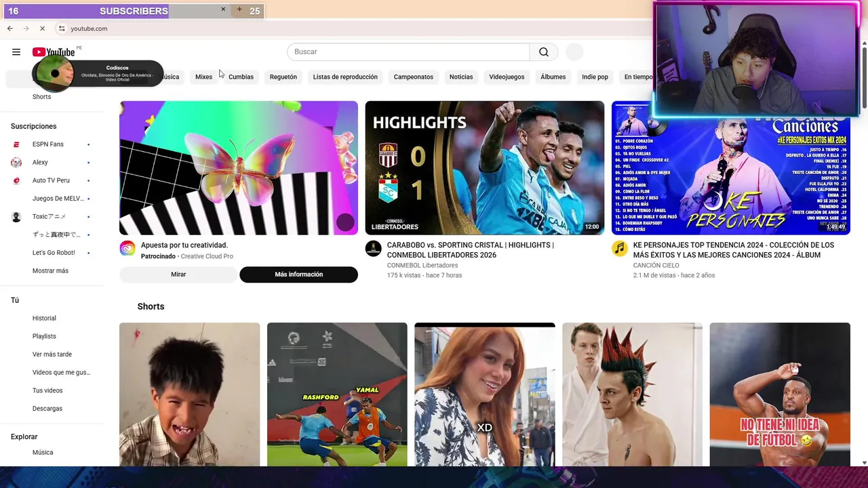Click the Mirar button on ad
The width and height of the screenshot is (868, 488).
178,274
